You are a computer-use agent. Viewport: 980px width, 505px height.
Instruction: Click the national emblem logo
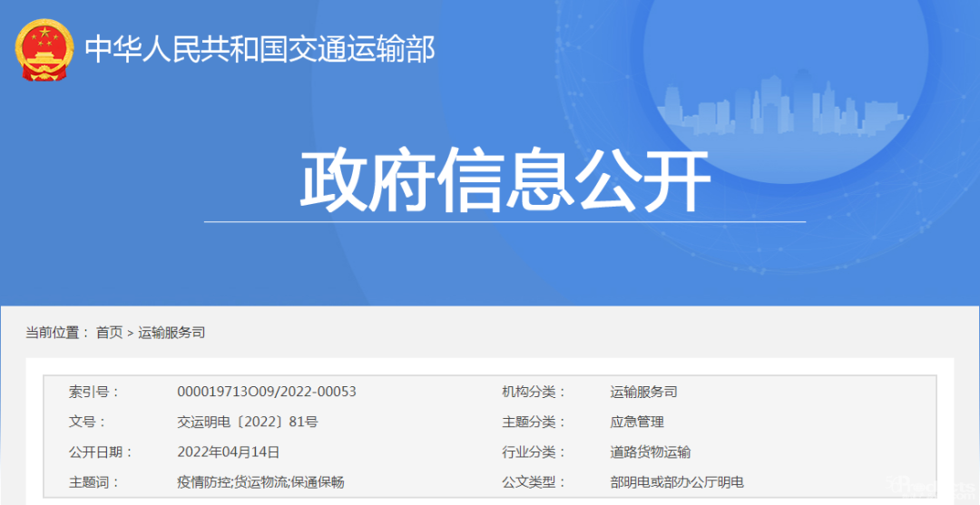(x=44, y=50)
